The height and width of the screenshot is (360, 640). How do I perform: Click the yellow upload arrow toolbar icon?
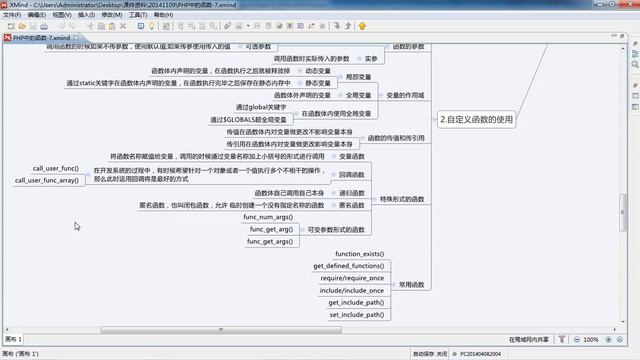pyautogui.click(x=362, y=26)
